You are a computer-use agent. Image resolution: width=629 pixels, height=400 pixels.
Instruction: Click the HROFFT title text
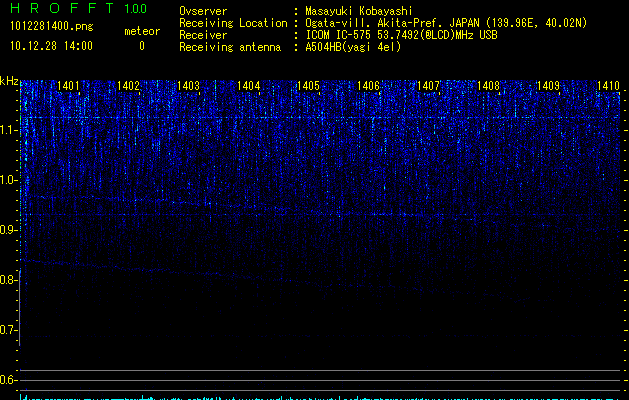click(x=63, y=8)
